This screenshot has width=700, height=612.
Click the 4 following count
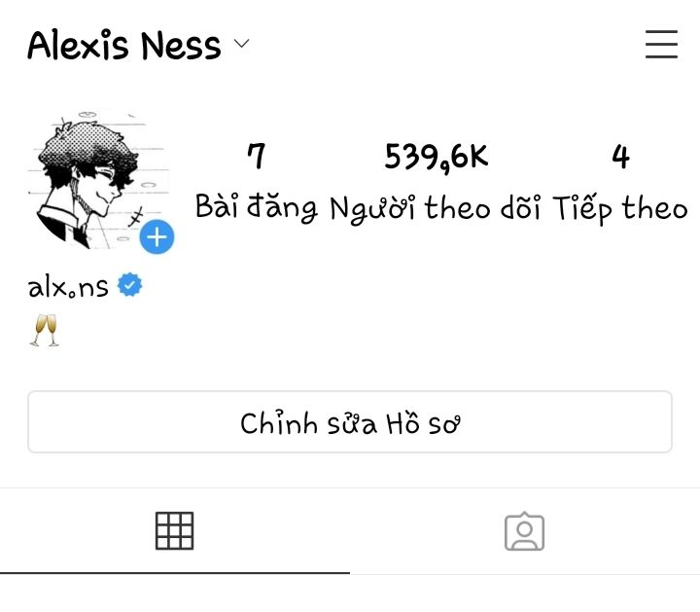pos(620,157)
